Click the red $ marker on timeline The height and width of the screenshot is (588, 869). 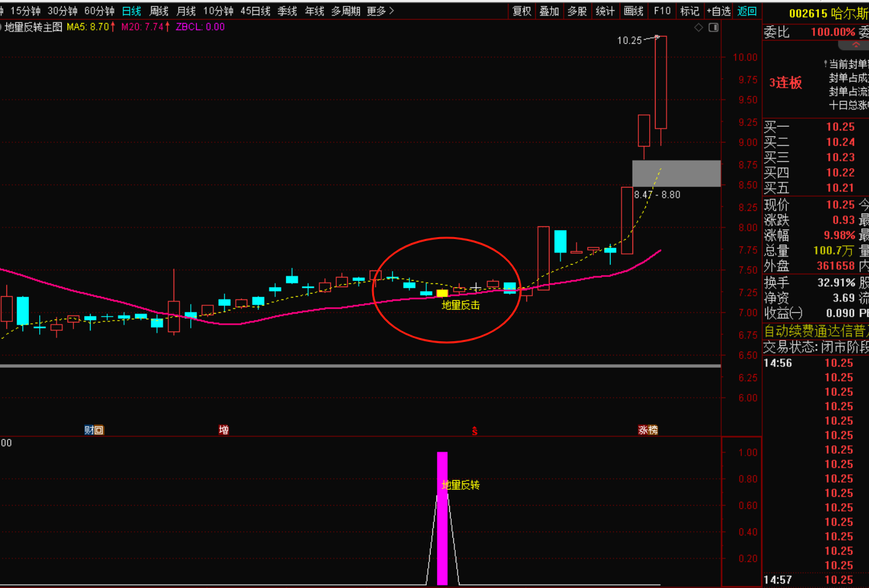(x=474, y=431)
